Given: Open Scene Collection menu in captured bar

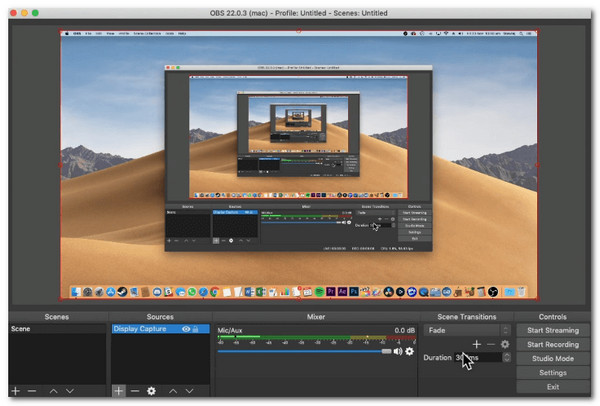Looking at the screenshot, I should tap(147, 34).
